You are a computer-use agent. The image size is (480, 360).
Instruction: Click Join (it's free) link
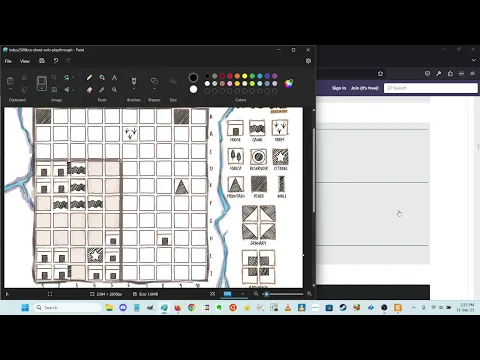(365, 88)
